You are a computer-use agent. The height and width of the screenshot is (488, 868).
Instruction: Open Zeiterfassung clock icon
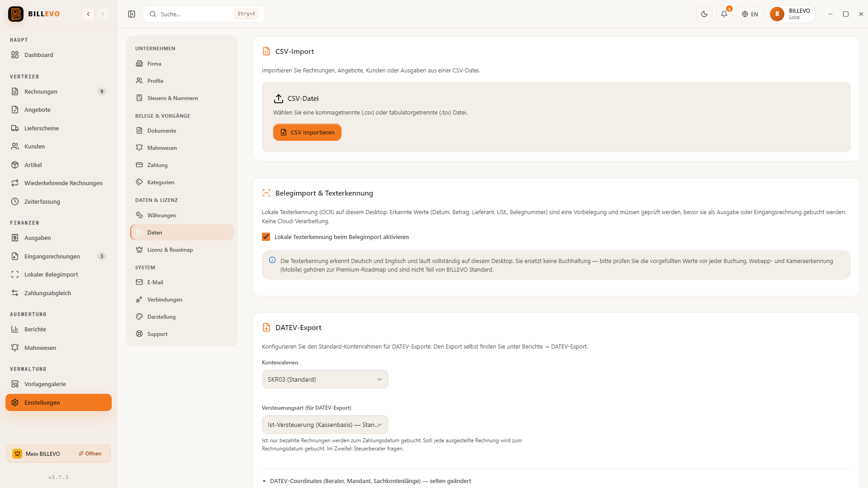58,201
